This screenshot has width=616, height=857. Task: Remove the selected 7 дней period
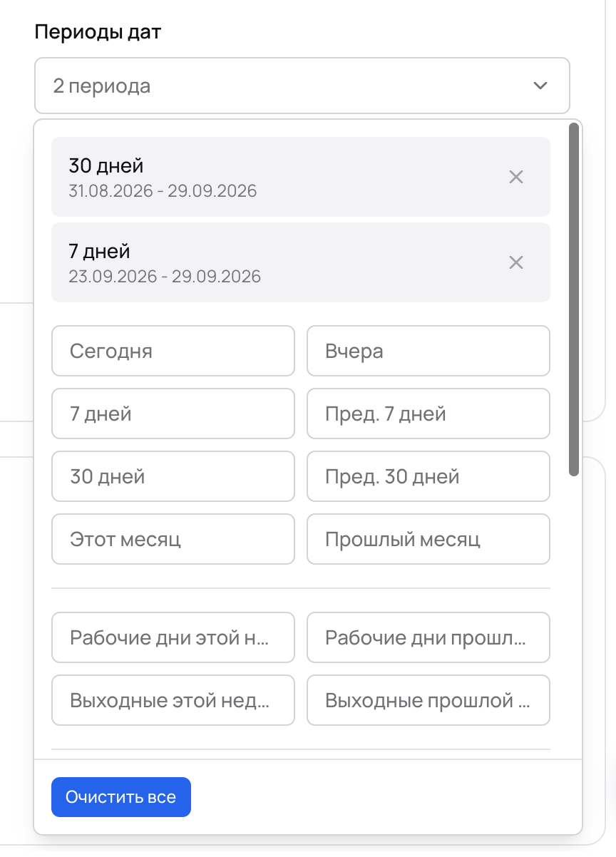pos(516,262)
